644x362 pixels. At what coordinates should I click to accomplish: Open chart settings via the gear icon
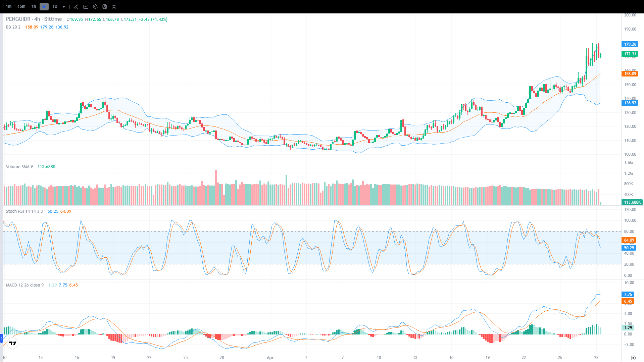pos(95,6)
